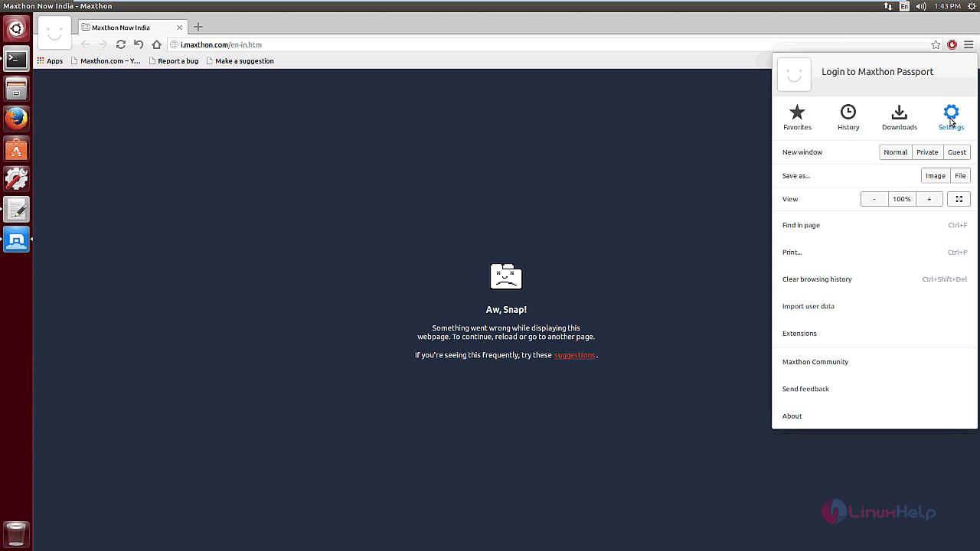Reload the page

point(121,44)
